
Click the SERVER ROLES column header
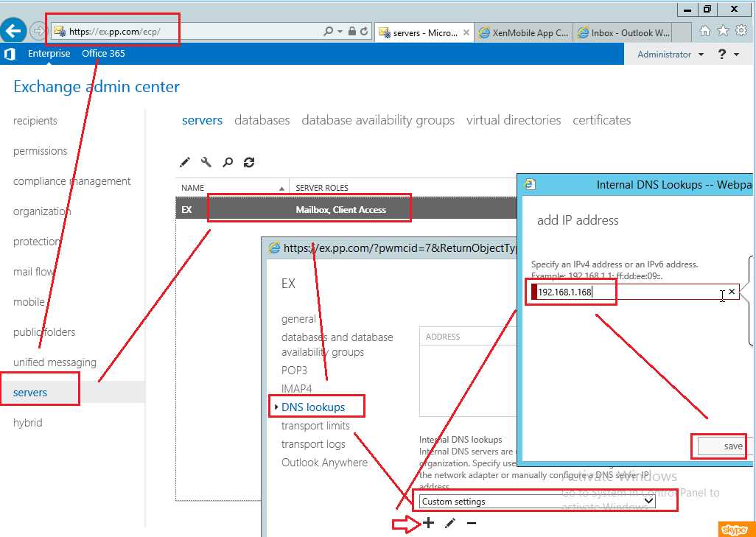click(321, 188)
